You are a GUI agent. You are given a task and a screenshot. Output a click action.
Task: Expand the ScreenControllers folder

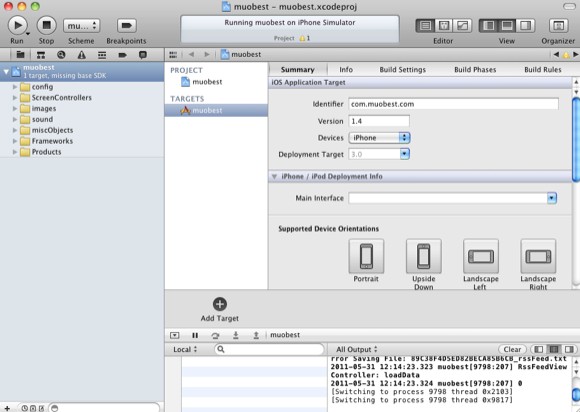pos(15,98)
